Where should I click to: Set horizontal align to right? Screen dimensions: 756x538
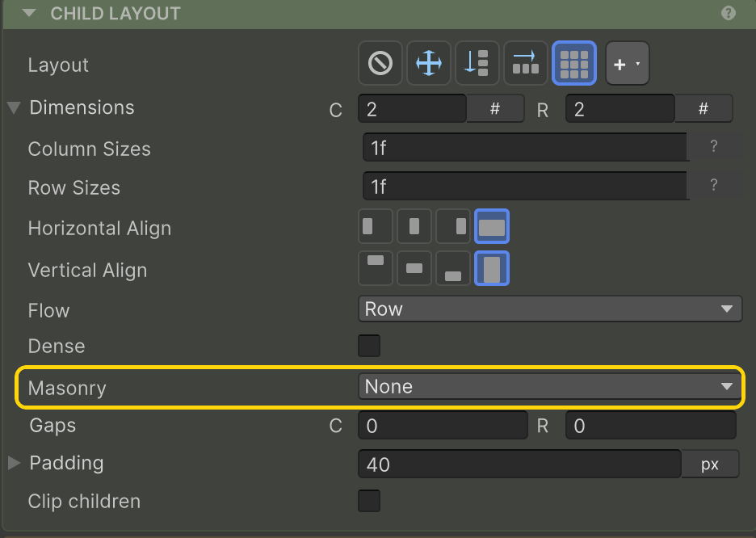tap(453, 226)
